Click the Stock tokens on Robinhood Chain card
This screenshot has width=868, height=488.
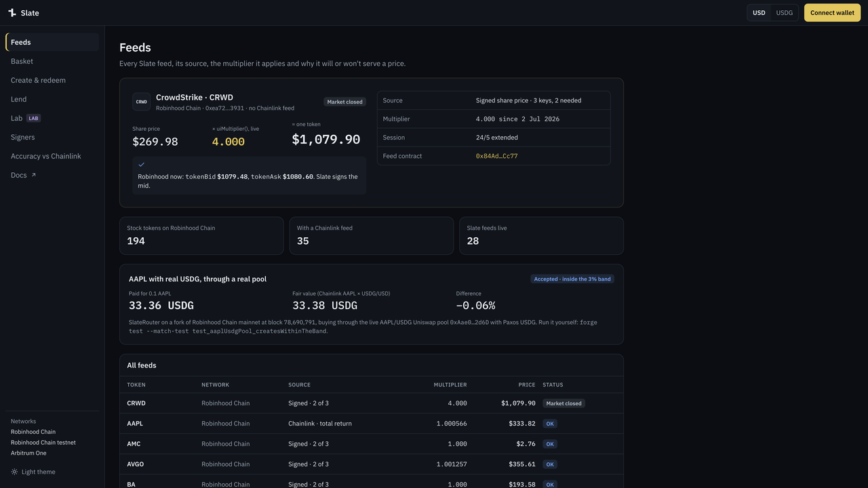pos(201,236)
